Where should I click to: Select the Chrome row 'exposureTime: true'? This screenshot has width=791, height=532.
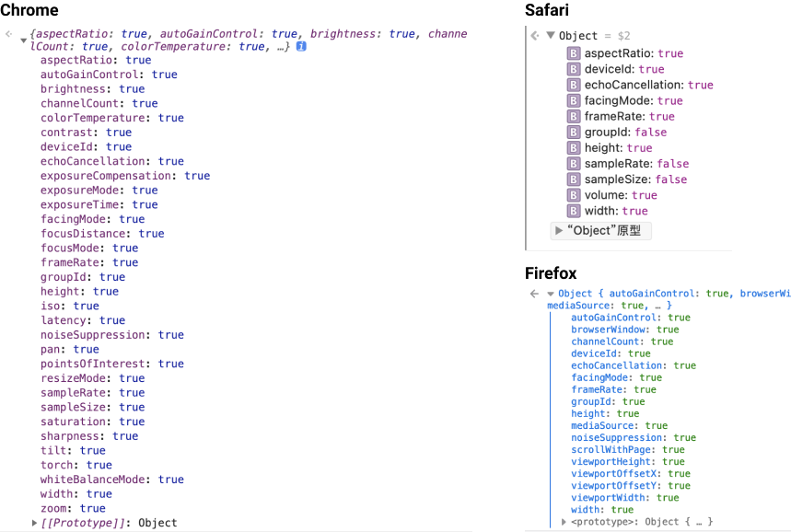coord(99,204)
